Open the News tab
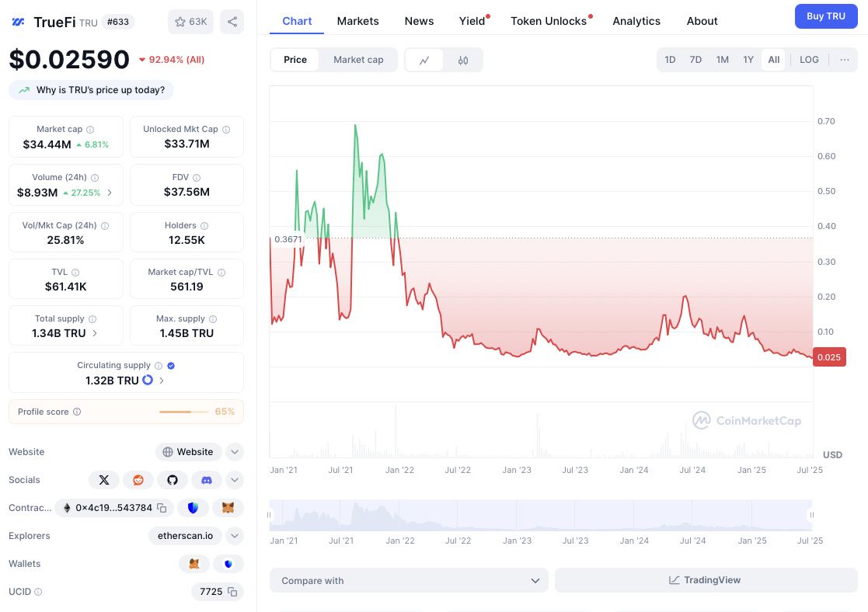 pyautogui.click(x=419, y=21)
